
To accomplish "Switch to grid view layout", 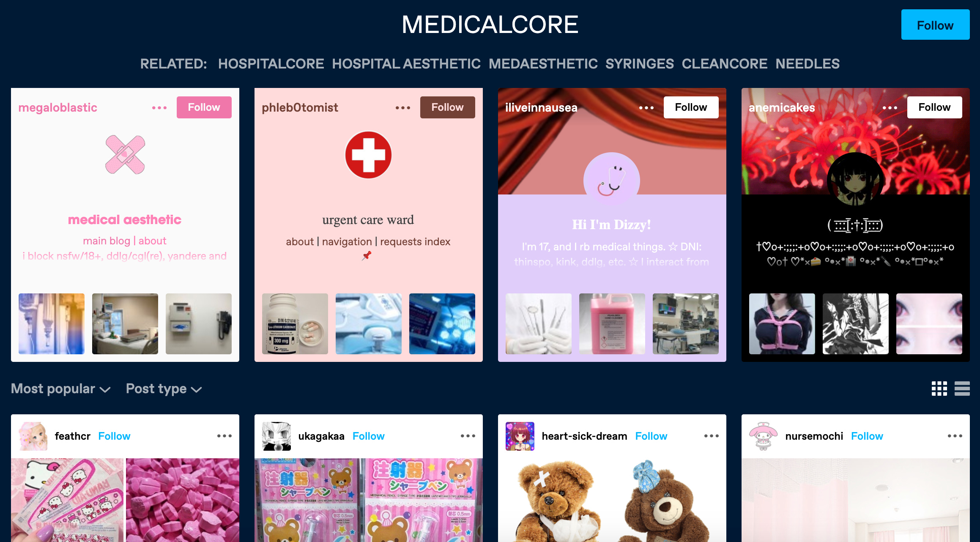I will pyautogui.click(x=939, y=389).
